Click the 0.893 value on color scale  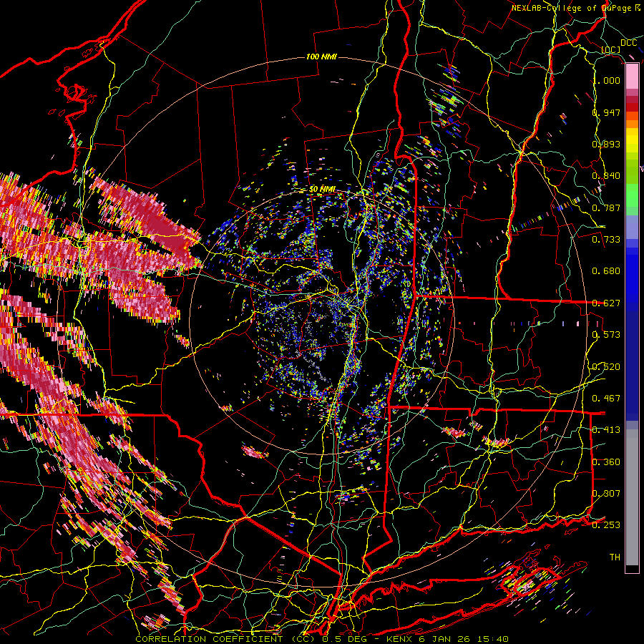[606, 144]
